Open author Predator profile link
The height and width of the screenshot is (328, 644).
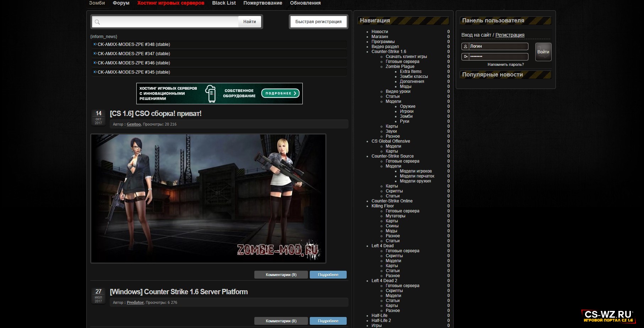[x=135, y=302]
